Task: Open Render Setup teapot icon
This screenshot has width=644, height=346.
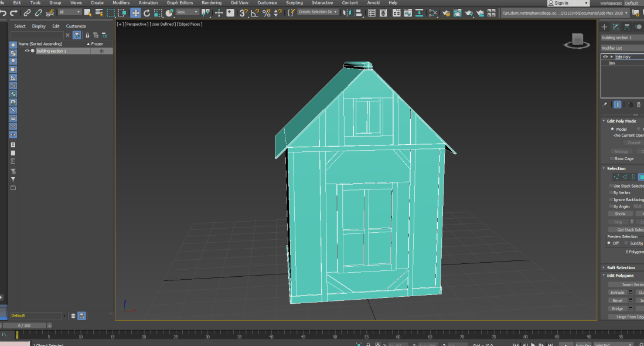Action: click(x=446, y=12)
